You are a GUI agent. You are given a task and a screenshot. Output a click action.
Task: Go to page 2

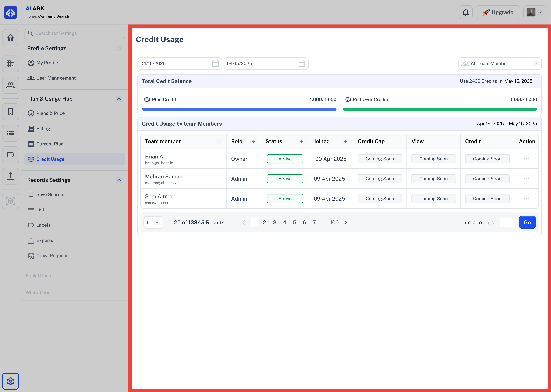[265, 223]
